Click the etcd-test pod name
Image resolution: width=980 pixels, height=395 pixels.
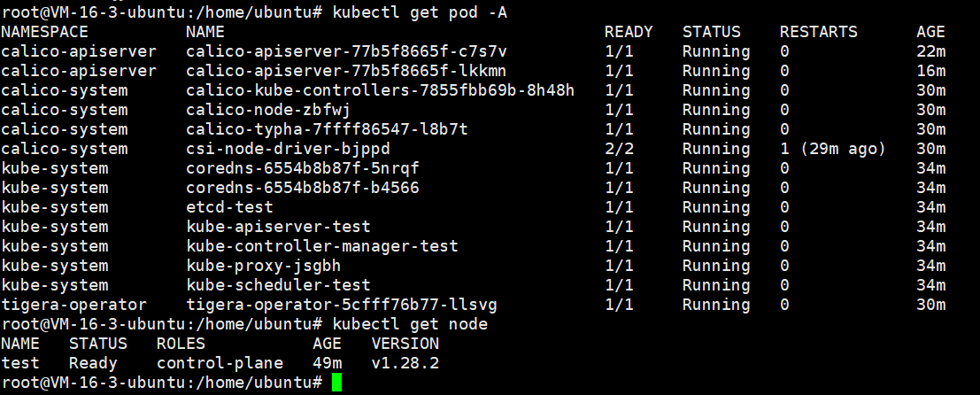coord(229,207)
